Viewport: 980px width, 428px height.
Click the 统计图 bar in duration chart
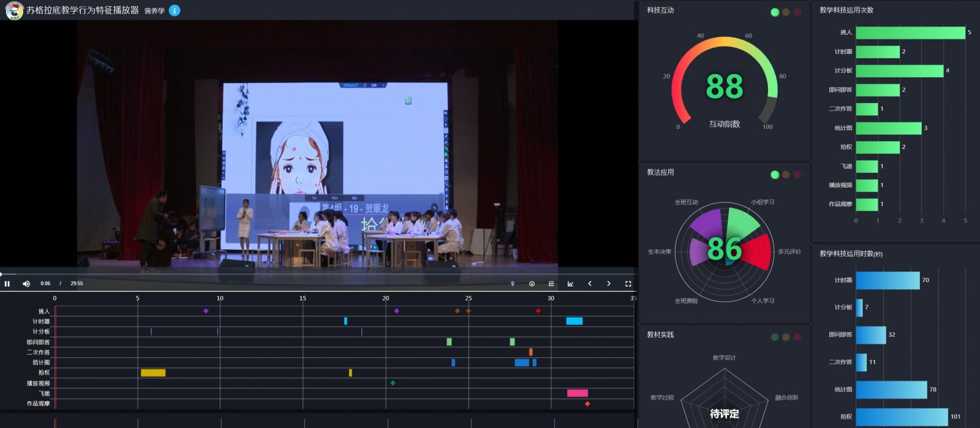pos(891,390)
